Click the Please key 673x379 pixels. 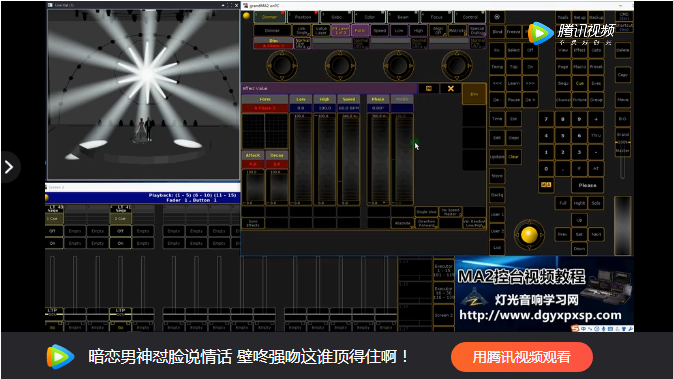[587, 185]
